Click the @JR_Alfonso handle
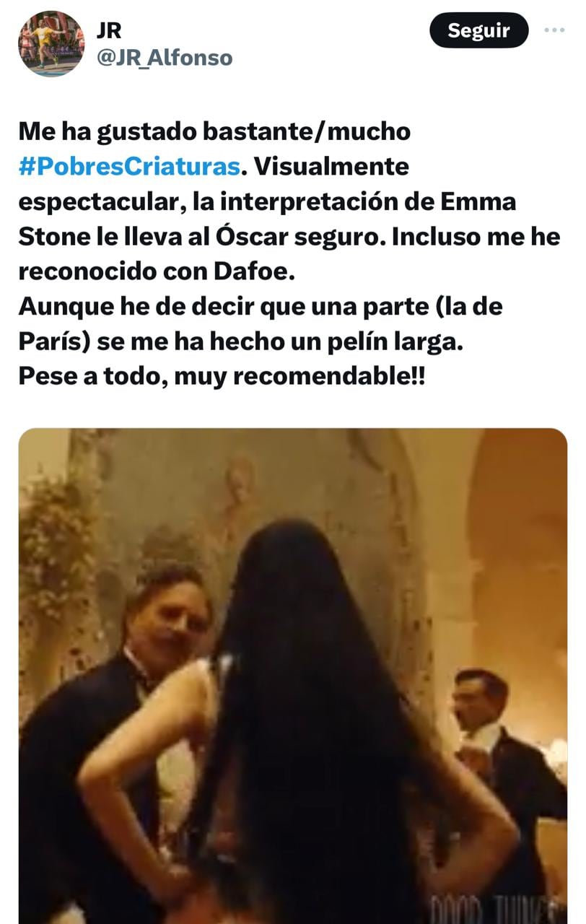 tap(165, 58)
